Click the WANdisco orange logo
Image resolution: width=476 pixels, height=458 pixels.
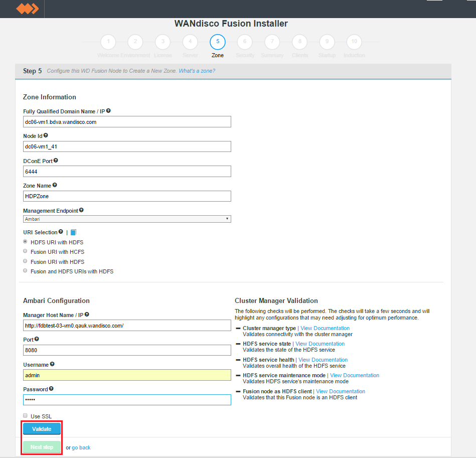27,9
